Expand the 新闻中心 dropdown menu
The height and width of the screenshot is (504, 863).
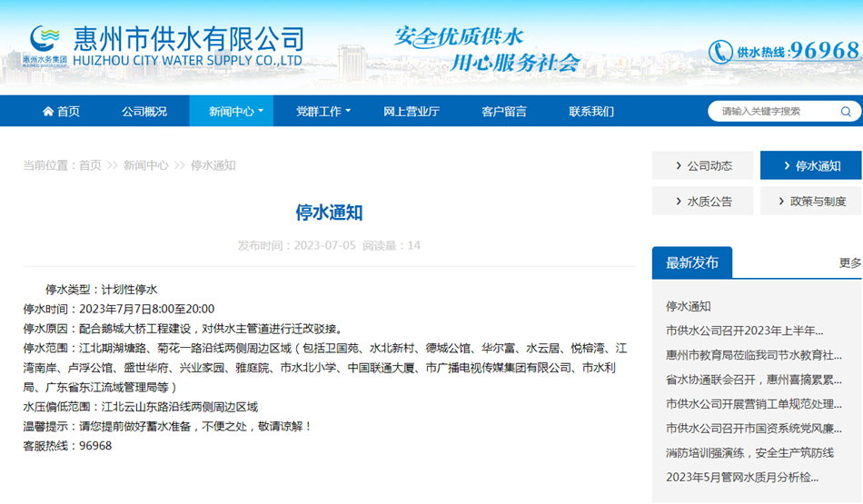tap(235, 112)
